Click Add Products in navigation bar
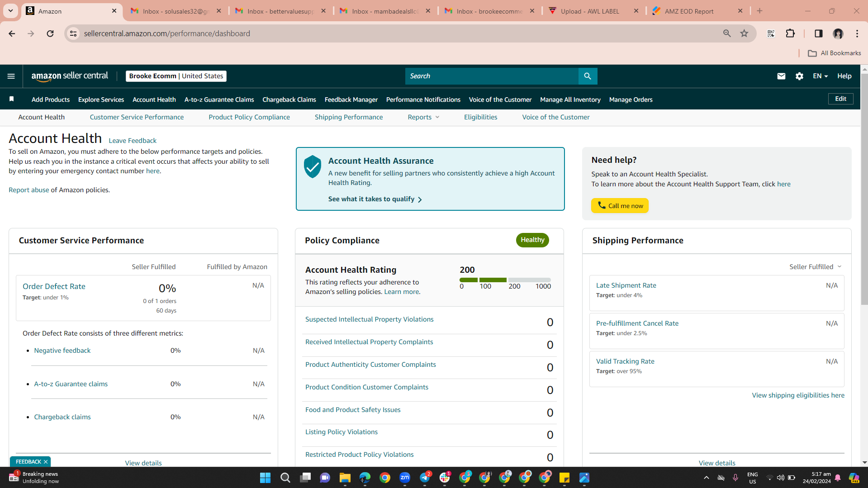 51,99
